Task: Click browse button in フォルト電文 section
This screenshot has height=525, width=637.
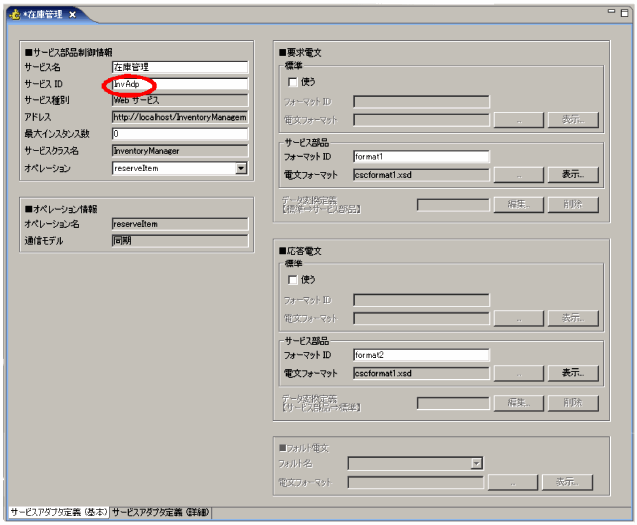Action: 513,482
